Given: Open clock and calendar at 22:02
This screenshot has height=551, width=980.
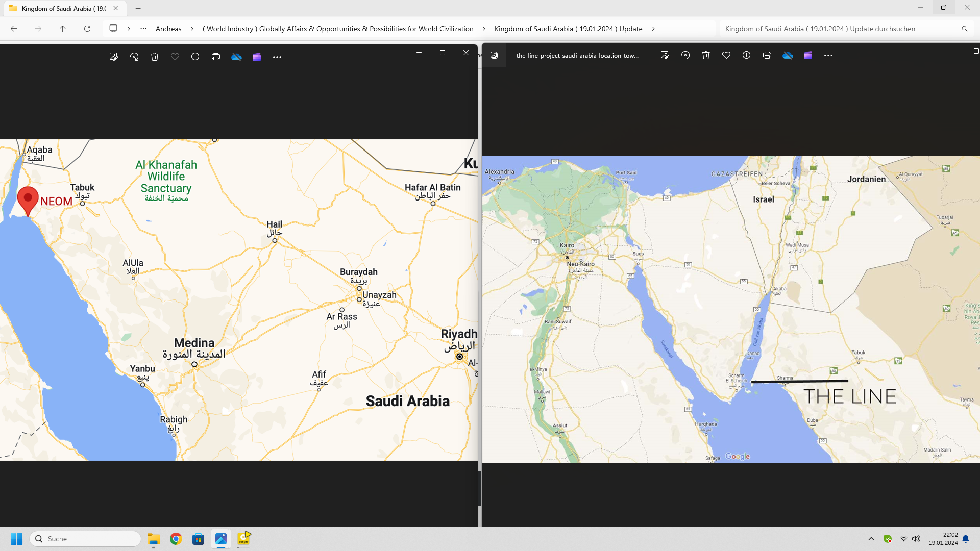Looking at the screenshot, I should [x=943, y=539].
